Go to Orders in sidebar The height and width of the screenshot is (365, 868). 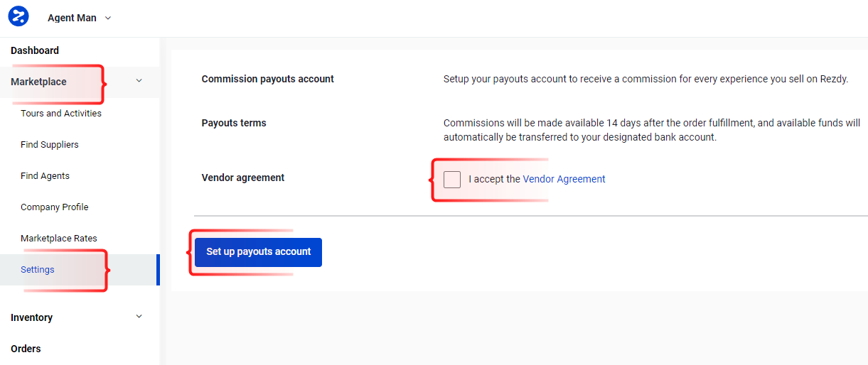[x=26, y=349]
